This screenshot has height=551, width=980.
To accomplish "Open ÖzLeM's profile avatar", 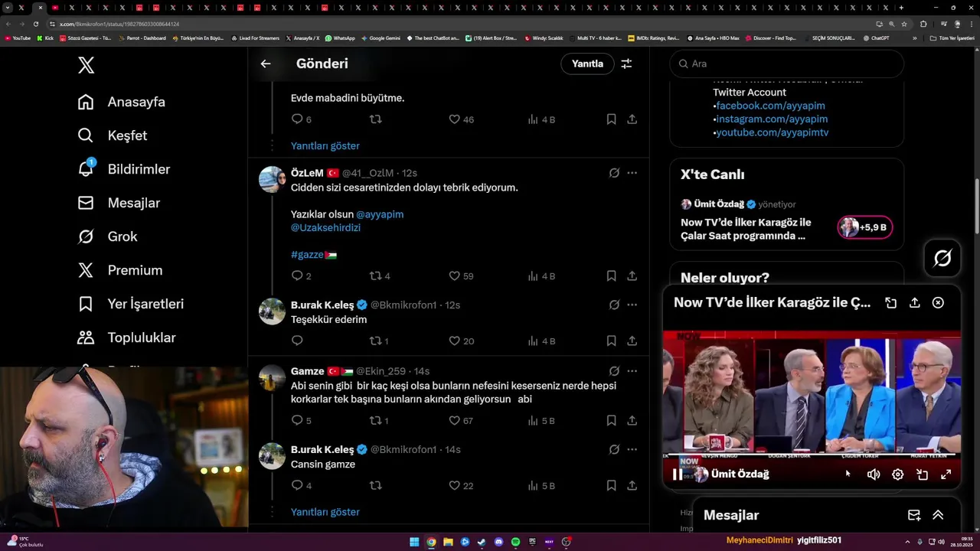I will (272, 180).
